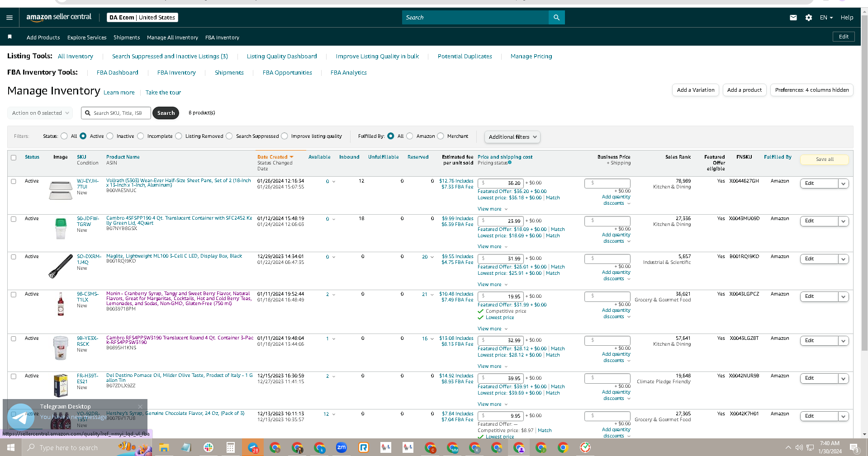Check the Cambro SO-JDFW-TGRW row checkbox
The width and height of the screenshot is (868, 456).
tap(14, 219)
